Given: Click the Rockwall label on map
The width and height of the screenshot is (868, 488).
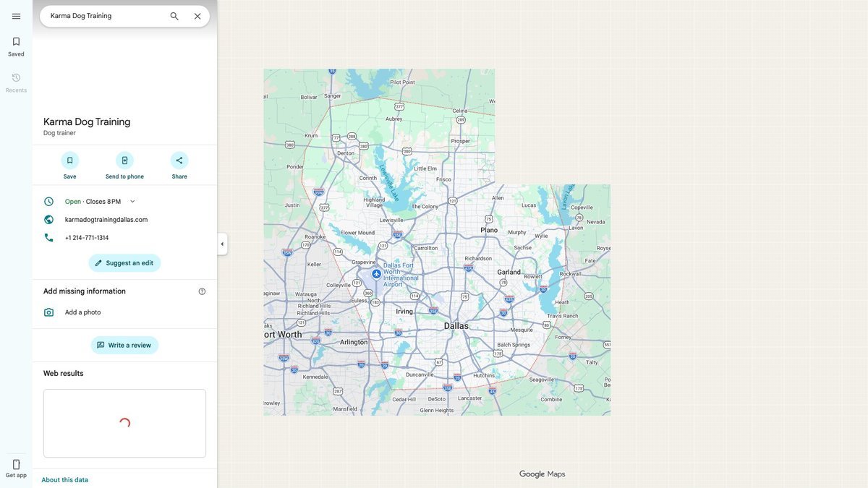Looking at the screenshot, I should (x=570, y=273).
